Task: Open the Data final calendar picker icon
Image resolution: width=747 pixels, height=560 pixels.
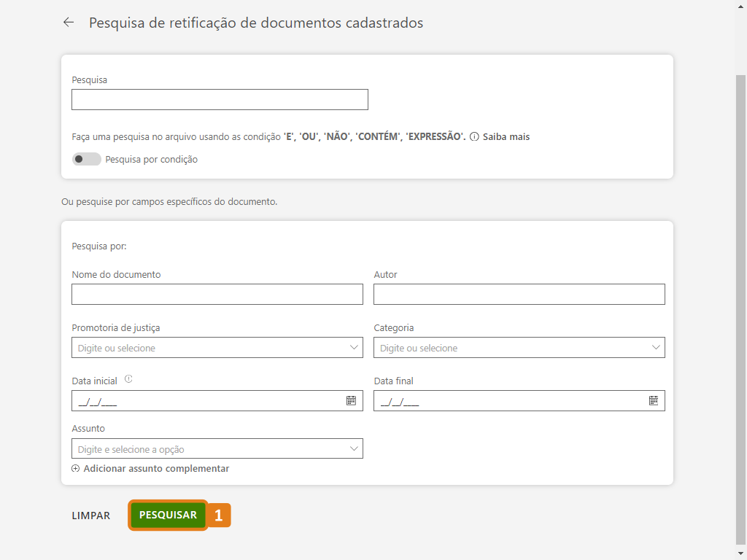Action: click(x=654, y=400)
